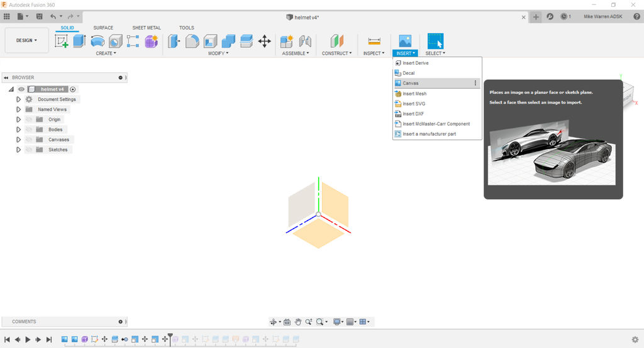Open the CONSTRUCT dropdown menu
644x348 pixels.
(337, 53)
